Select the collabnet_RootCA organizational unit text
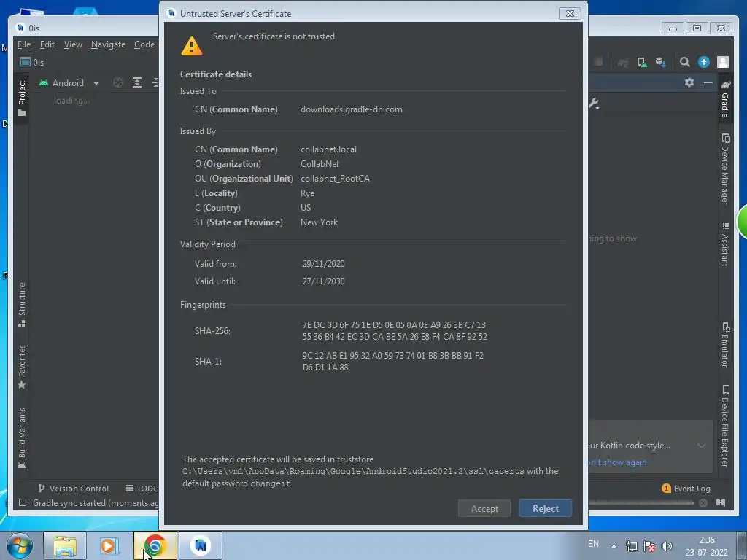 (335, 179)
